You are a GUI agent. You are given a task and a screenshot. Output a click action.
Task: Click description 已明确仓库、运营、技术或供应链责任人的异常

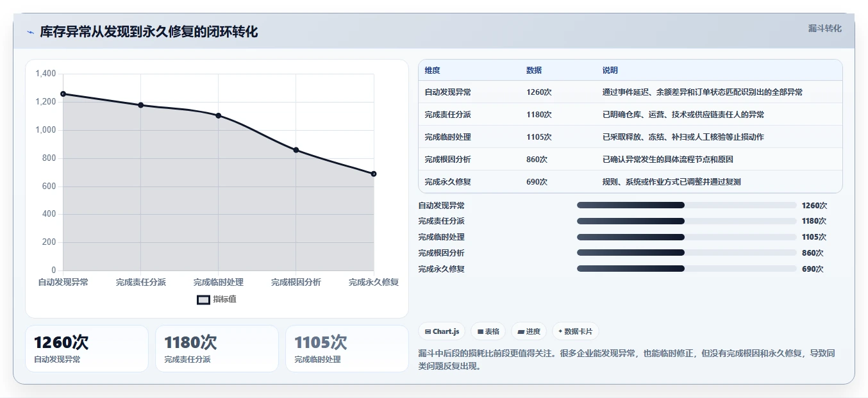coord(683,115)
